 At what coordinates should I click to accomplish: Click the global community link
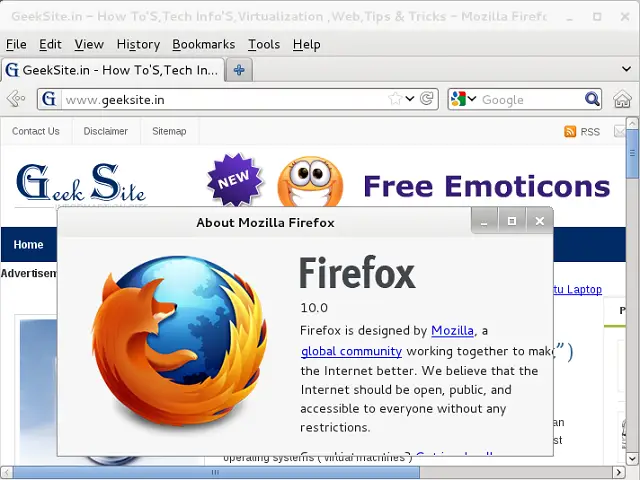tap(351, 351)
